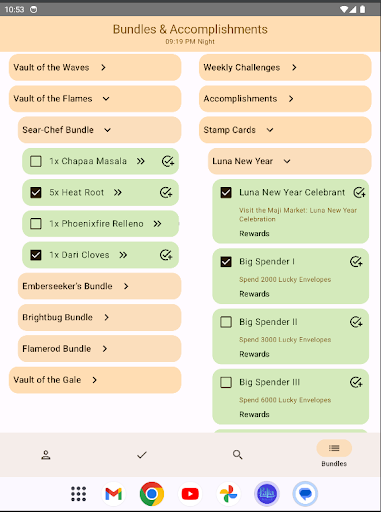
Task: Check the 1x Chapaa Masala checkbox
Action: point(36,161)
